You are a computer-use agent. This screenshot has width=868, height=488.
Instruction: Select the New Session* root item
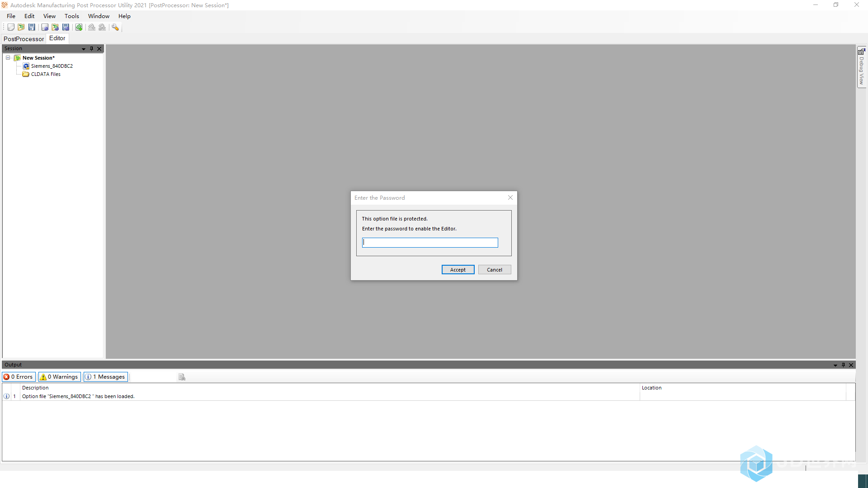(38, 58)
